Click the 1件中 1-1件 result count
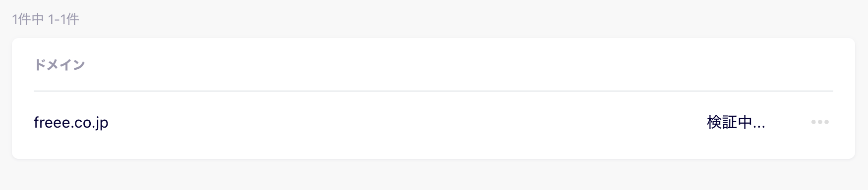 point(46,19)
